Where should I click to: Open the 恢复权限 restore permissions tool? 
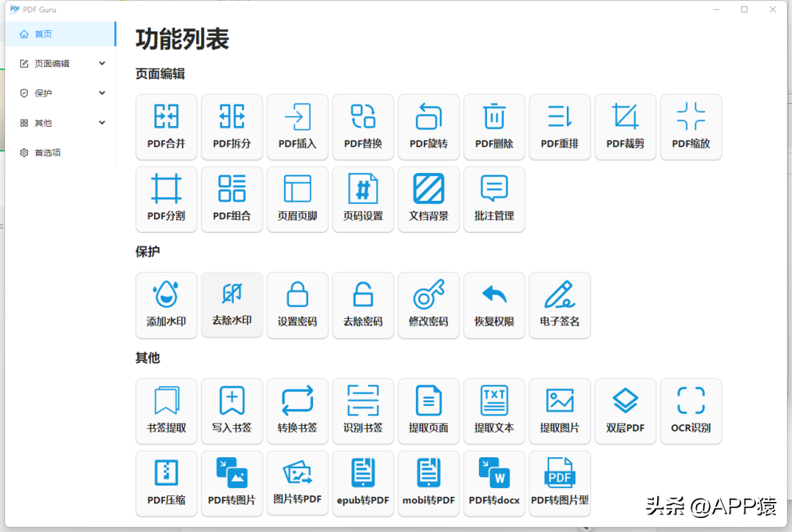click(x=494, y=306)
